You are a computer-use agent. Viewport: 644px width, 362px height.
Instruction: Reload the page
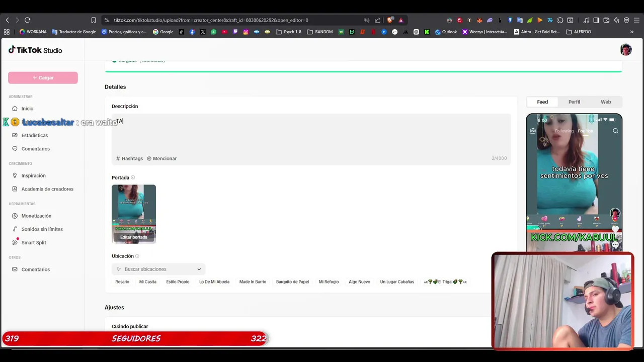27,20
